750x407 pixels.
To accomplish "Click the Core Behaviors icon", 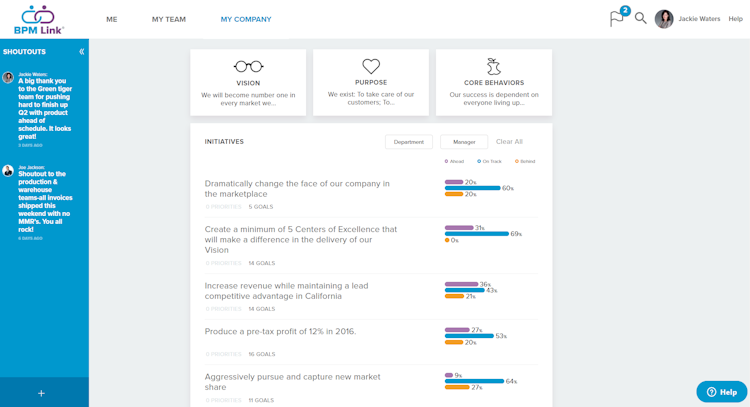I will point(493,66).
